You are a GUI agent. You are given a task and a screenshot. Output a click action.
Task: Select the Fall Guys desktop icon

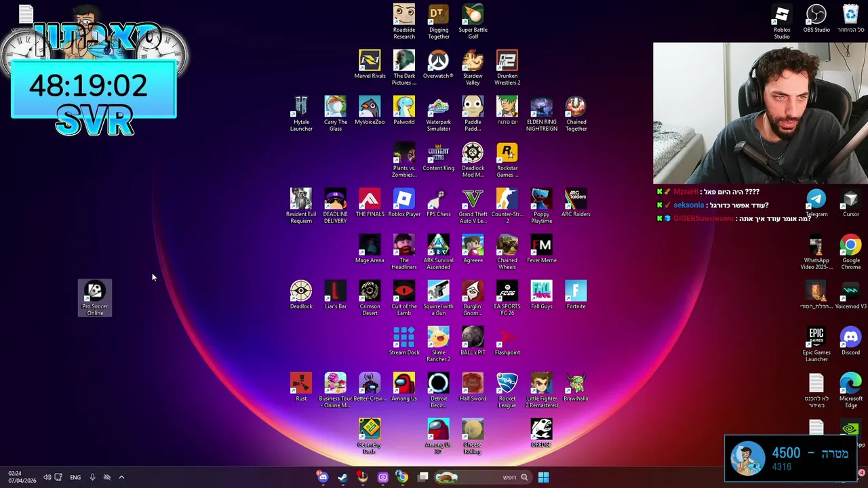541,295
